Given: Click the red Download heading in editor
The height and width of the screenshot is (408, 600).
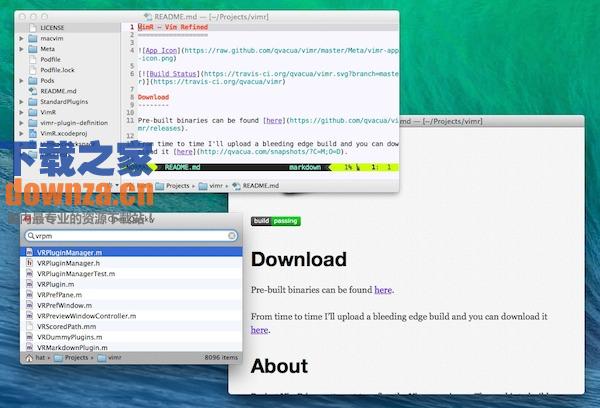Looking at the screenshot, I should click(x=153, y=97).
